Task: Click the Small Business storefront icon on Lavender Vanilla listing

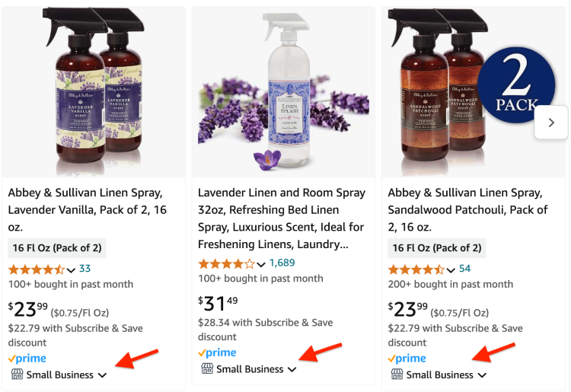Action: [16, 374]
